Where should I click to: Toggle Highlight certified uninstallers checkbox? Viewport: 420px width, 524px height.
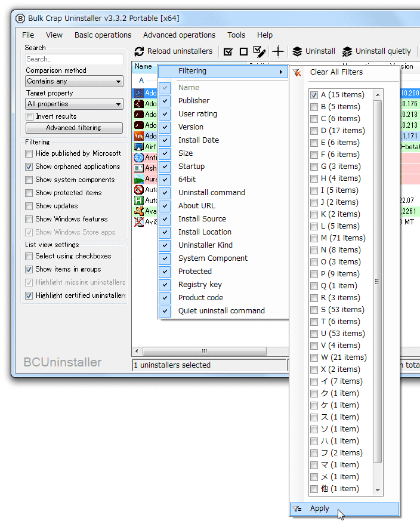pos(29,296)
